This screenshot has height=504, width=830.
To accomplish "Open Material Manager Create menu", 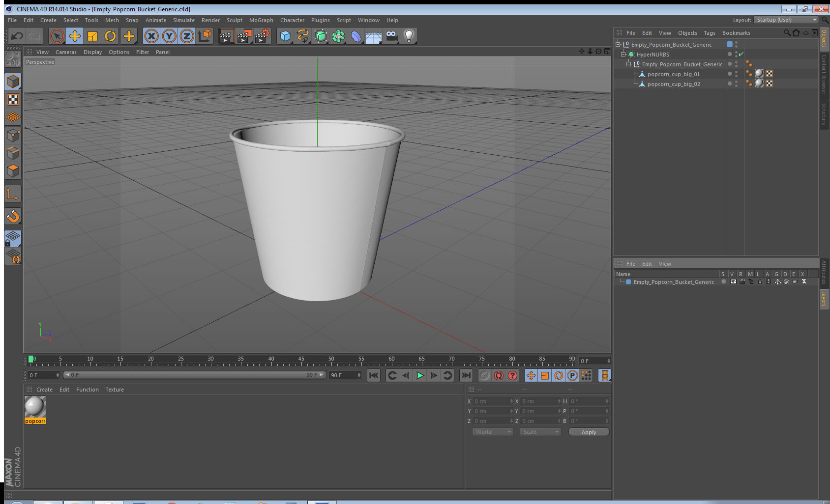I will point(44,390).
